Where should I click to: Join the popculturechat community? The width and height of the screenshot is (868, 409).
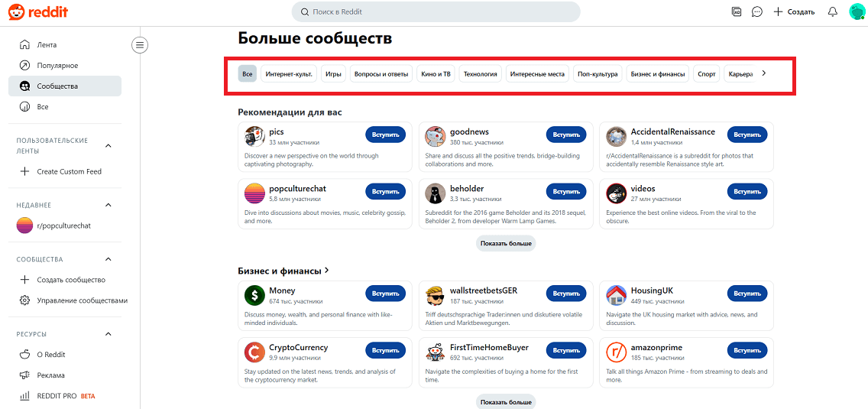pos(385,191)
